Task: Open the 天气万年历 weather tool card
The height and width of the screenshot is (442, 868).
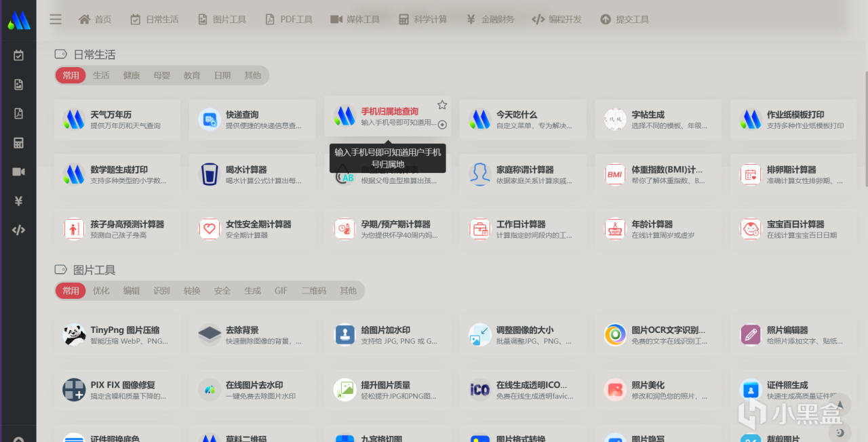Action: (x=117, y=119)
